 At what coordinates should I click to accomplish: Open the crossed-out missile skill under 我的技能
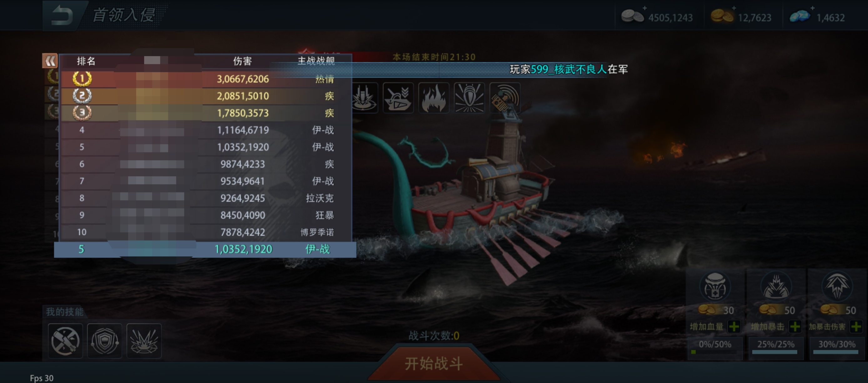(x=65, y=341)
